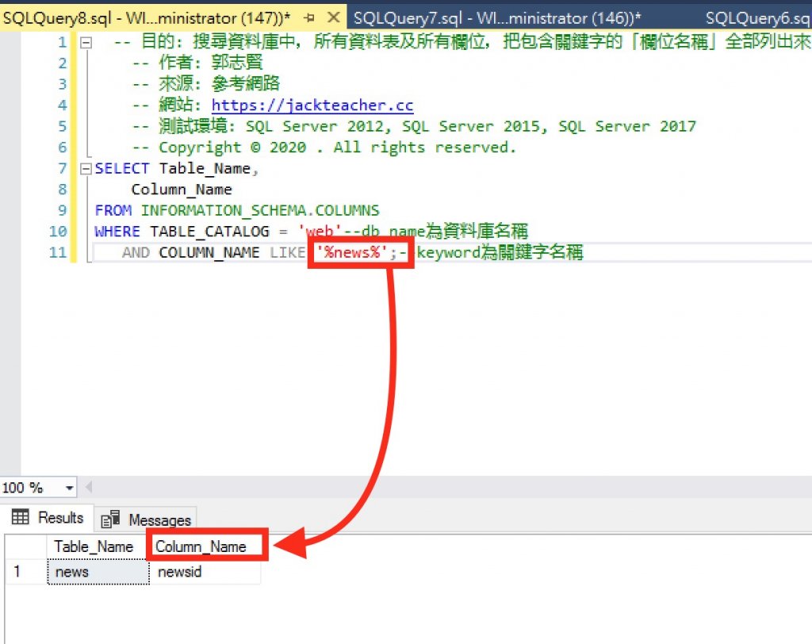Image resolution: width=812 pixels, height=644 pixels.
Task: Click line number 11 in the editor margin
Action: [57, 252]
